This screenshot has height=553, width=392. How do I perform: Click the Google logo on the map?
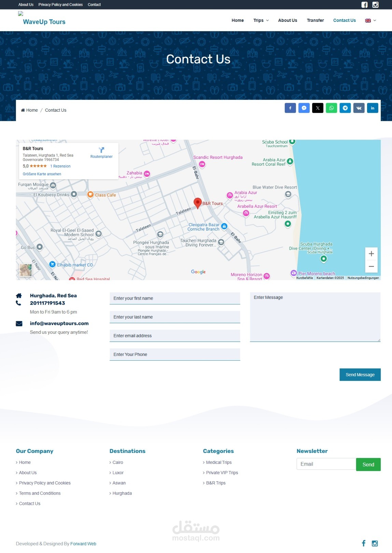click(198, 272)
